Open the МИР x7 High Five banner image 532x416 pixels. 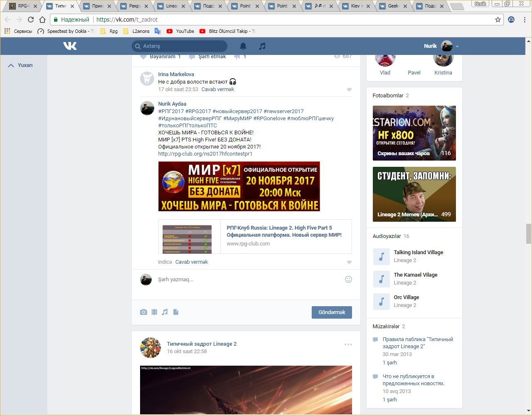tap(239, 186)
